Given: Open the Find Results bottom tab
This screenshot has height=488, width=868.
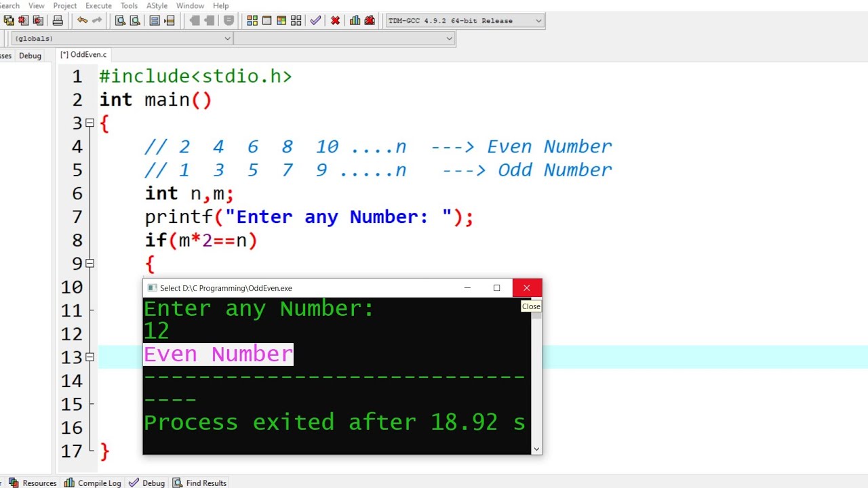Looking at the screenshot, I should (x=199, y=483).
